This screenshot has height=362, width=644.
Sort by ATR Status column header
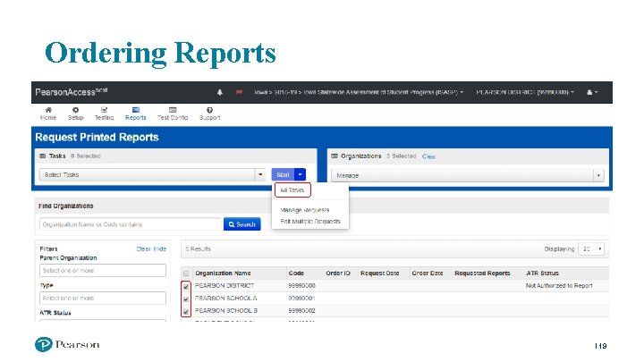pyautogui.click(x=542, y=274)
